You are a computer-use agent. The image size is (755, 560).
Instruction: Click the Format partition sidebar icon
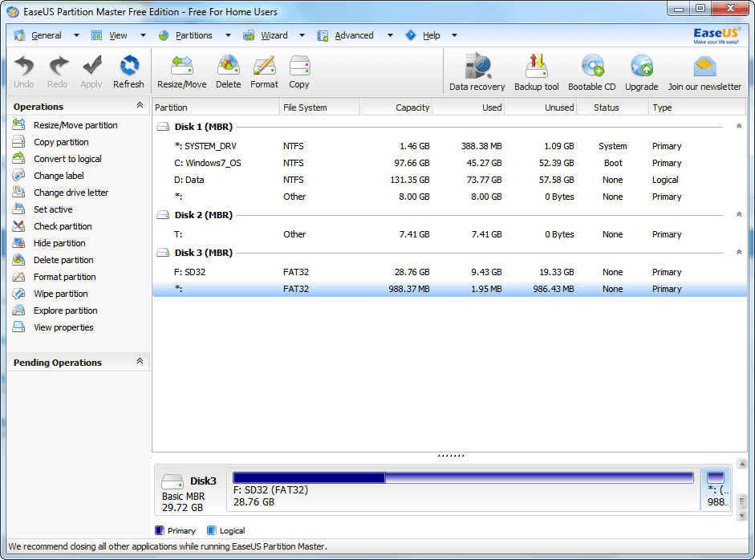pos(18,276)
